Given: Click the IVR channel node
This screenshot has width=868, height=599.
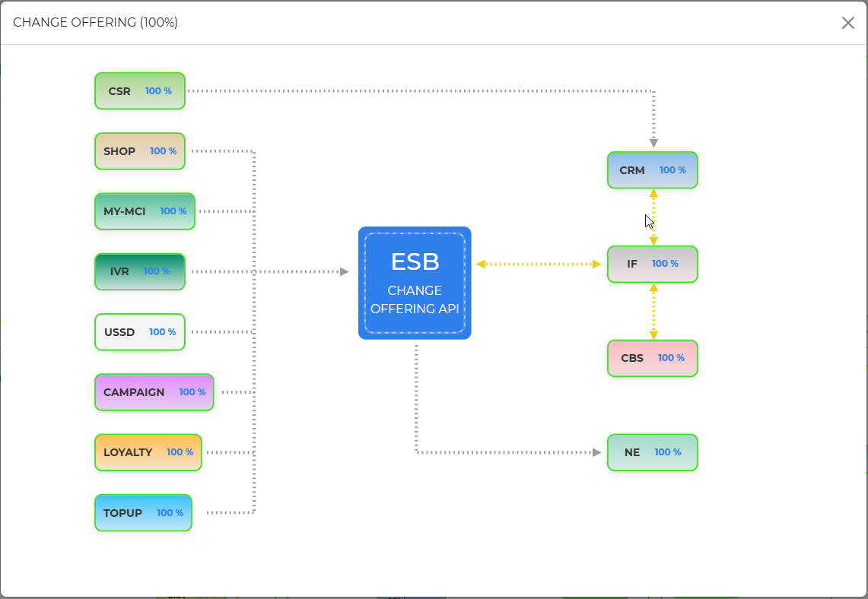Looking at the screenshot, I should point(139,271).
